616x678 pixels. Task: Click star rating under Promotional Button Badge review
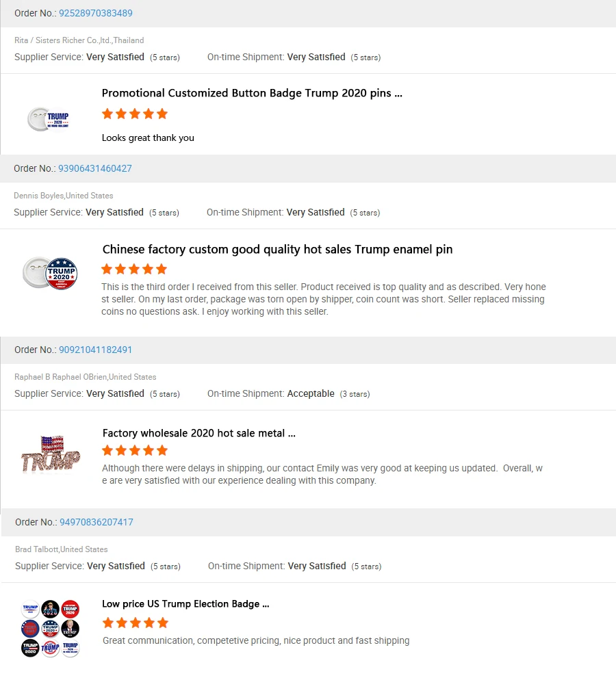click(x=135, y=114)
